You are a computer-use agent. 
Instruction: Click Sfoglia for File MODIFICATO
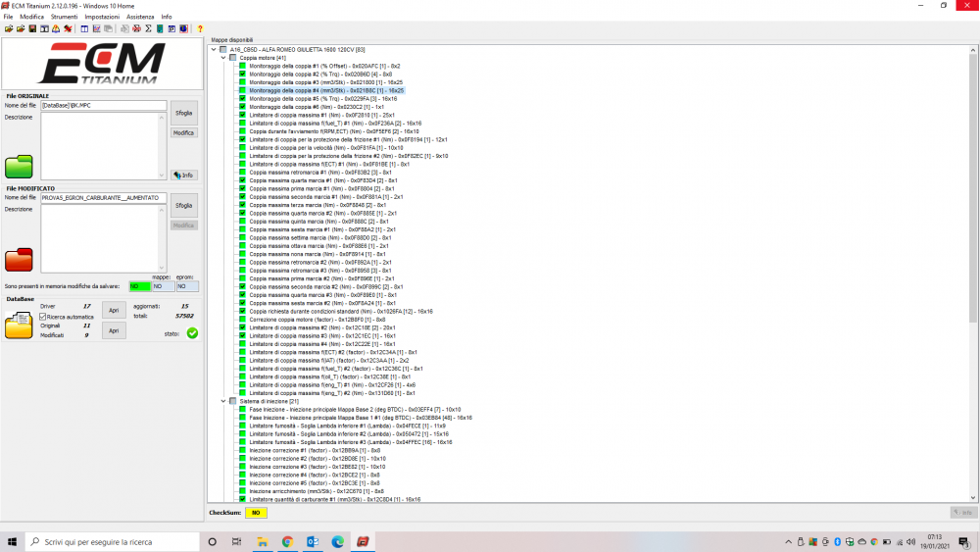click(184, 206)
